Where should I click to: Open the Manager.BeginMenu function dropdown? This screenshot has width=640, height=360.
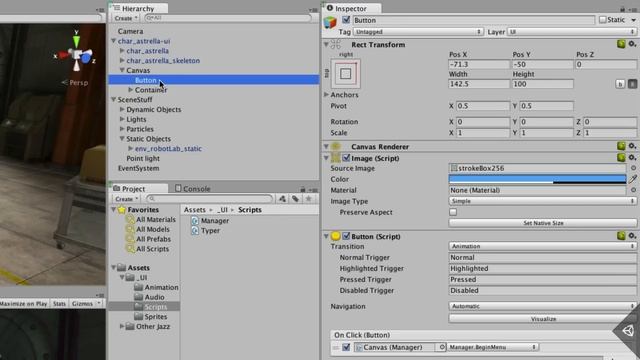click(x=493, y=347)
